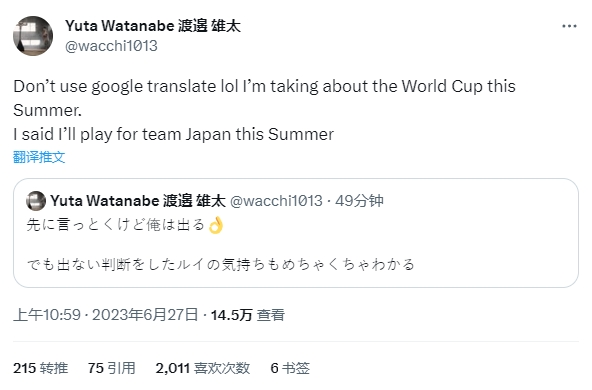Open the 75 引用 quotes list
The width and height of the screenshot is (592, 390).
point(111,368)
